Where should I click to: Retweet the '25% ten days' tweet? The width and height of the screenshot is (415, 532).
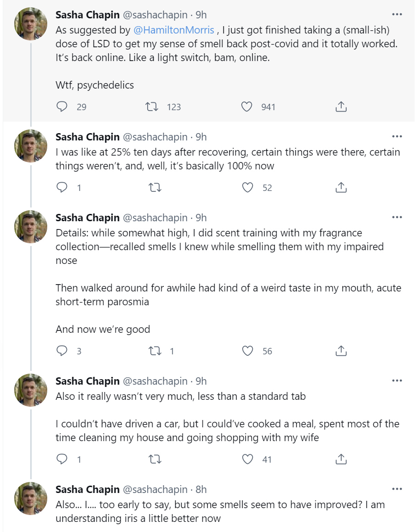155,188
